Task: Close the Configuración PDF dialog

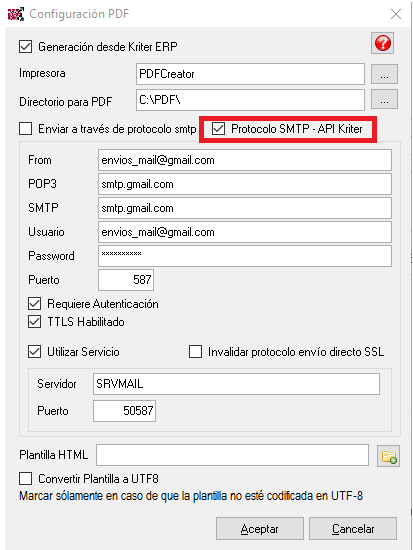Action: (396, 14)
